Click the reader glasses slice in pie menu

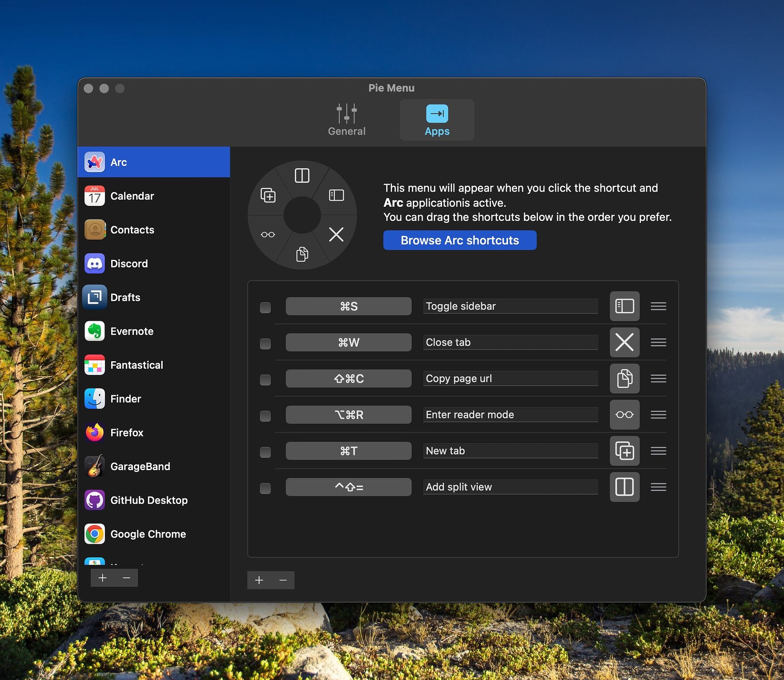coord(268,235)
